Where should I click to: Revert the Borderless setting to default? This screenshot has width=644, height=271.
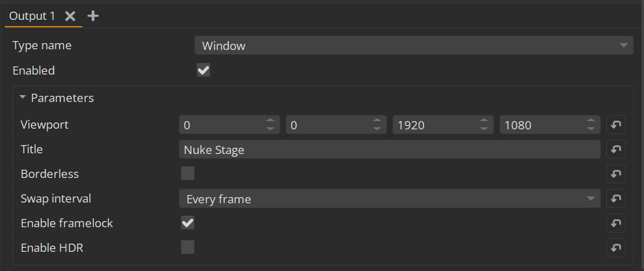[x=616, y=174]
